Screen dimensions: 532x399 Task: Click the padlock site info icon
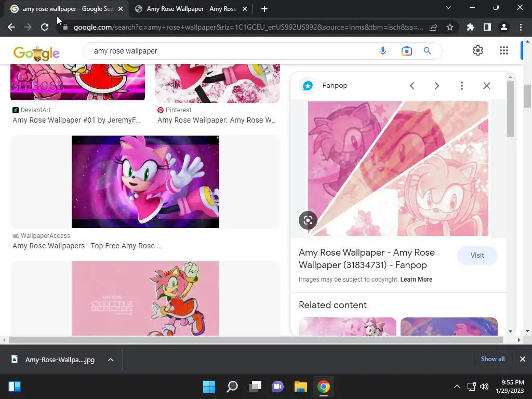pyautogui.click(x=65, y=27)
